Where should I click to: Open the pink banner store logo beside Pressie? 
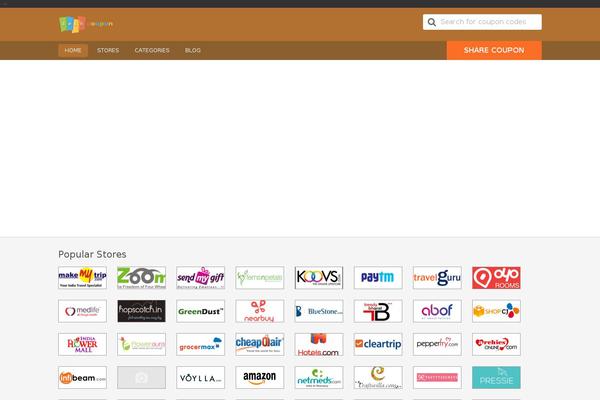[437, 377]
